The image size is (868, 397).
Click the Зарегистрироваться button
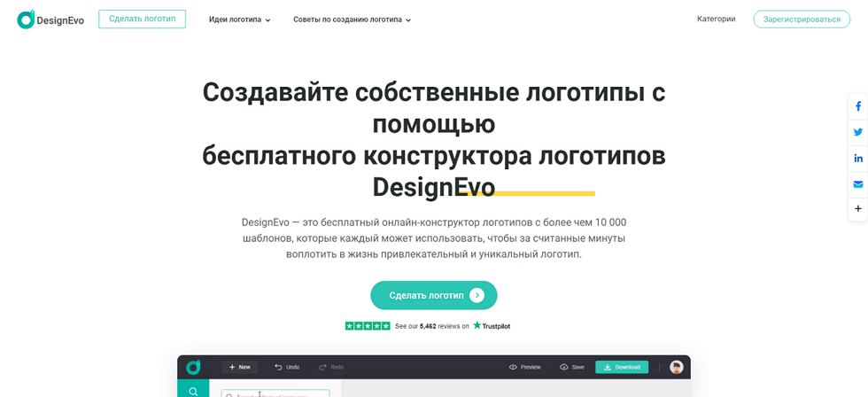click(802, 19)
